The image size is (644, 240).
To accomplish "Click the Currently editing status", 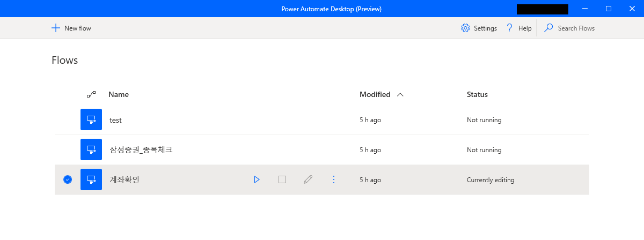I will tap(491, 180).
